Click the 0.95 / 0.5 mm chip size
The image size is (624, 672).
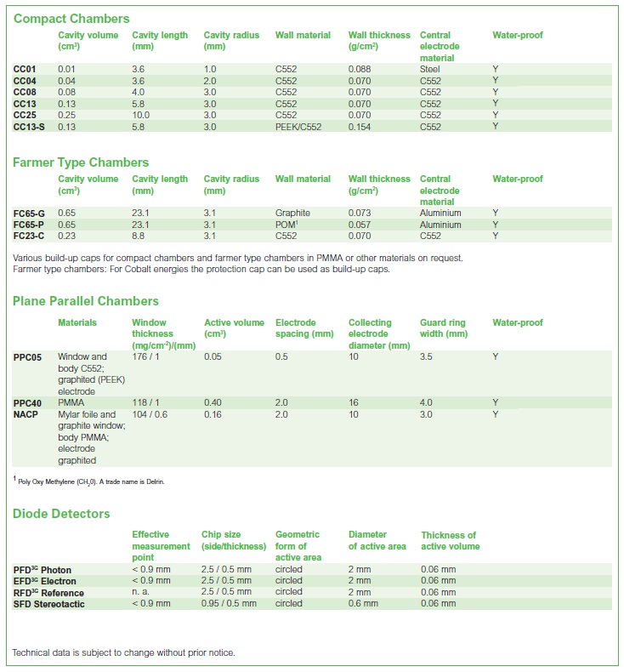pyautogui.click(x=229, y=603)
